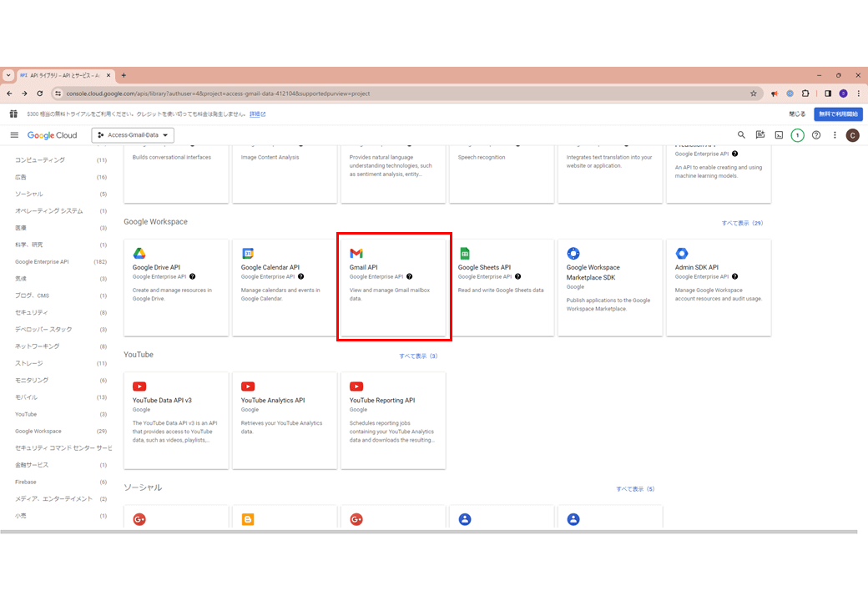Reload the page with the browser refresh icon
The width and height of the screenshot is (868, 601).
40,93
